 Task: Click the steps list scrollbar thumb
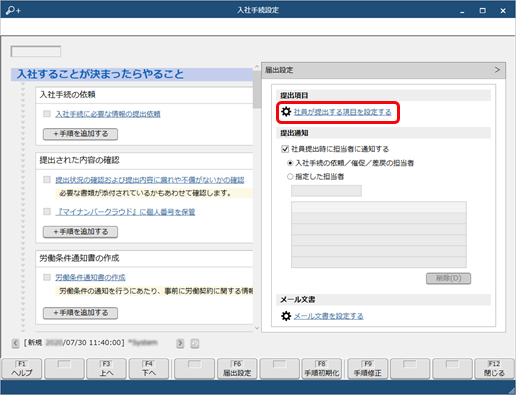click(x=256, y=89)
